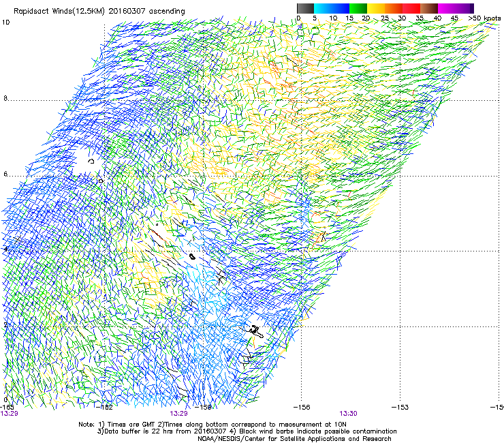Pick the red 30-35 knots color segment
504x443 pixels.
pyautogui.click(x=411, y=8)
